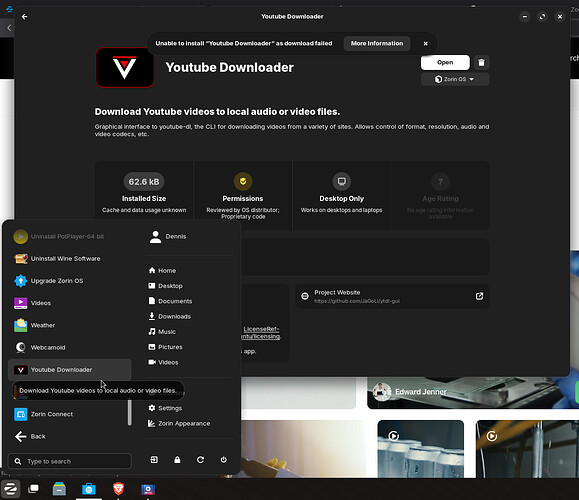Go Back in the app menu
Screen dimensions: 579x500
tap(69, 436)
